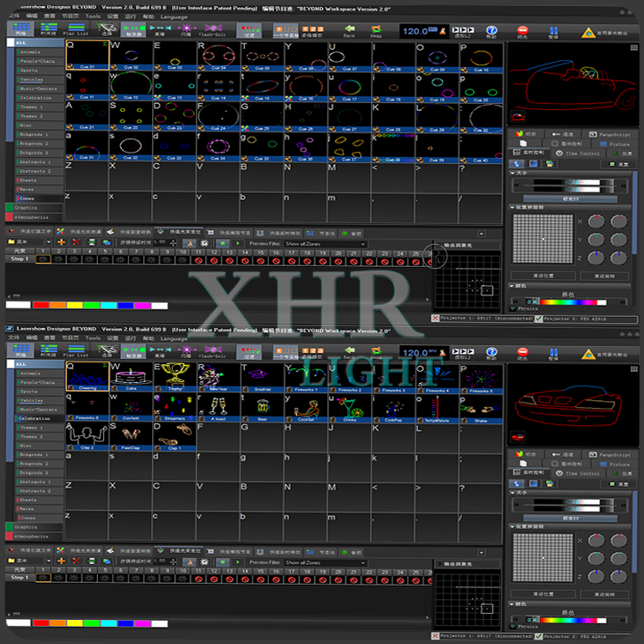Click the Swap icon in bottom window toolbar

coord(376,351)
